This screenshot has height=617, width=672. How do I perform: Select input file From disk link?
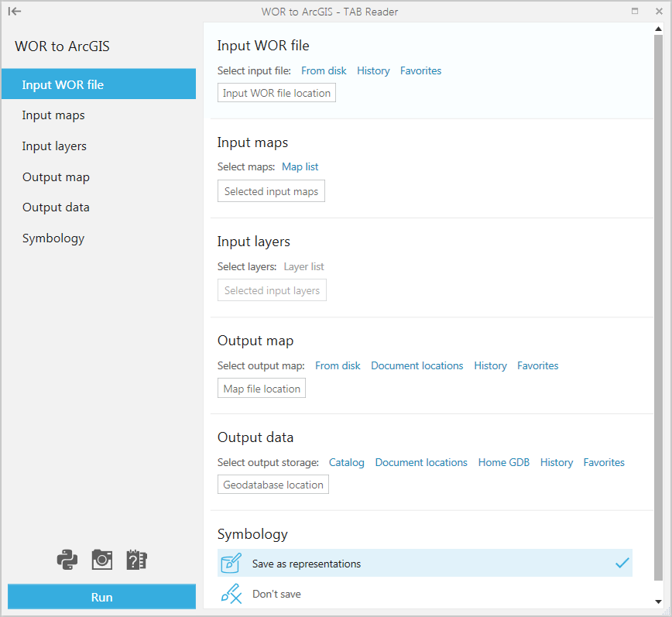coord(324,70)
